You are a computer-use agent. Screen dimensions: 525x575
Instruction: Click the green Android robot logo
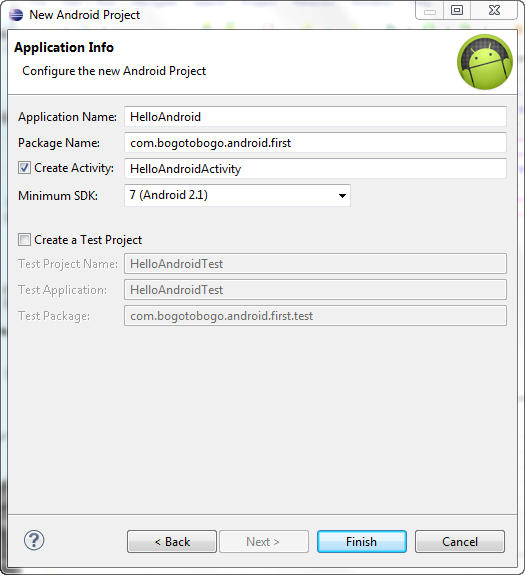coord(485,62)
